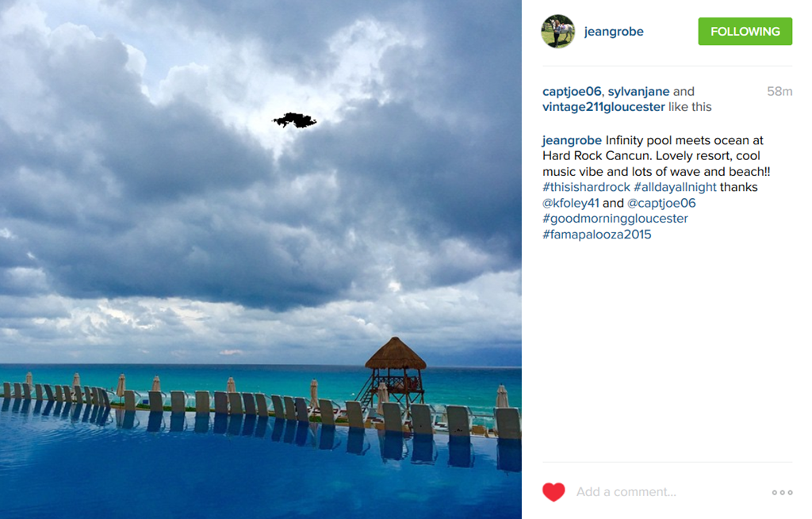The height and width of the screenshot is (519, 812).
Task: Click jeangrobe username in caption
Action: click(x=572, y=140)
